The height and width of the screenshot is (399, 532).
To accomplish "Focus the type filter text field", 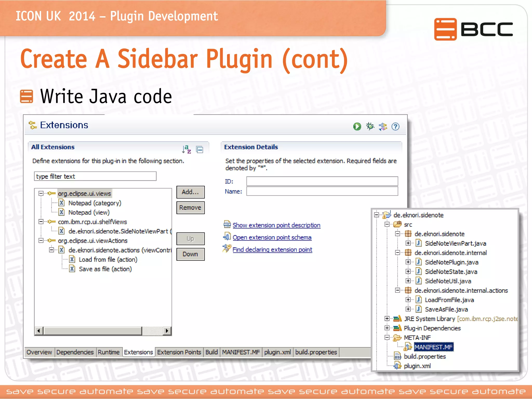I will [95, 176].
